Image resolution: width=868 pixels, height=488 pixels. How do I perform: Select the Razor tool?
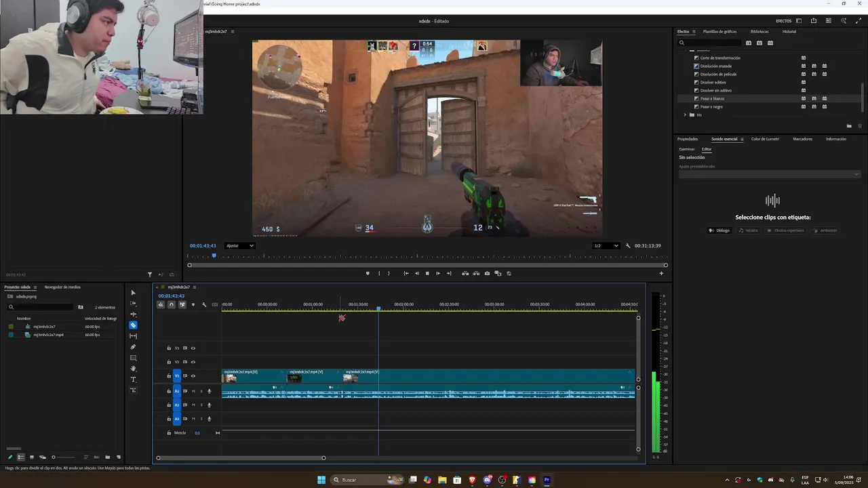(x=133, y=325)
